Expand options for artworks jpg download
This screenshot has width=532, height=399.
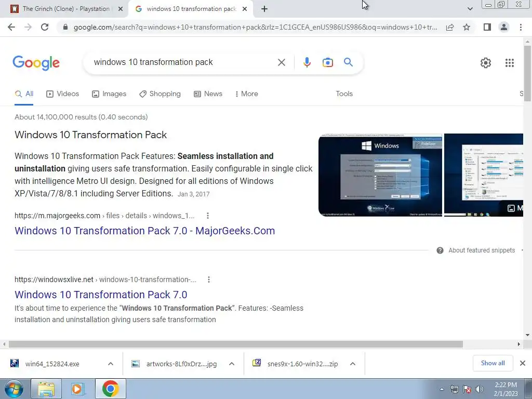point(232,364)
